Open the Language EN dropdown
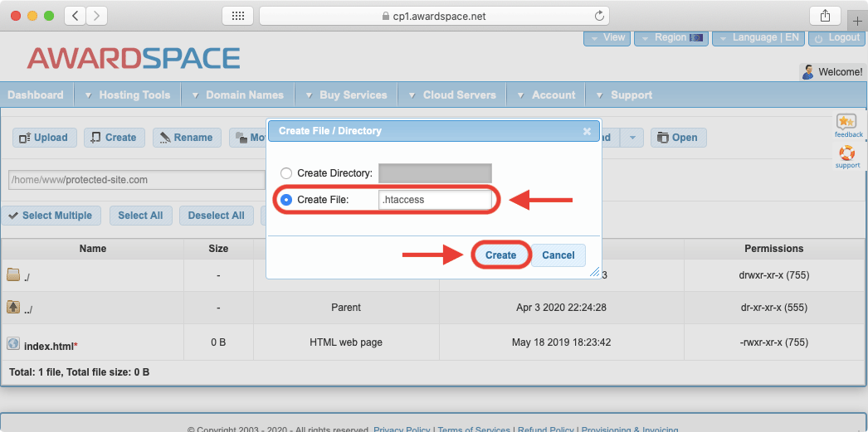Screen dimensions: 868x432 758,37
